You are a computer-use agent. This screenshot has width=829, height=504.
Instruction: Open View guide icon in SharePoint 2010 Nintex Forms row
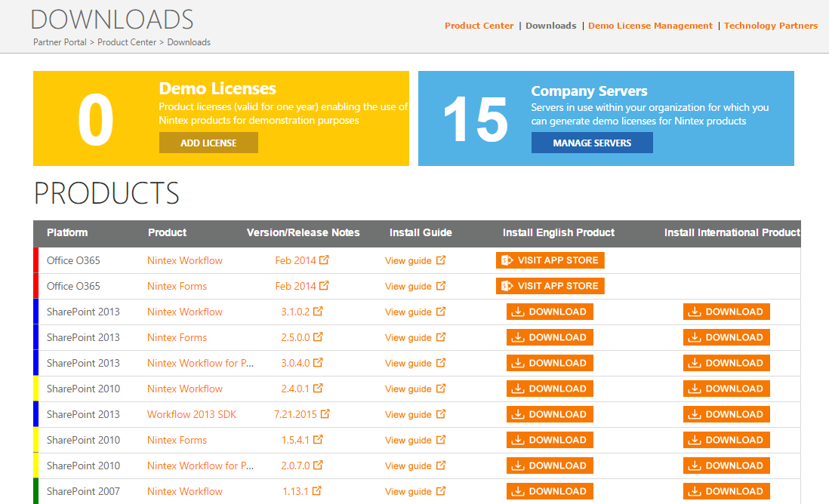point(441,439)
